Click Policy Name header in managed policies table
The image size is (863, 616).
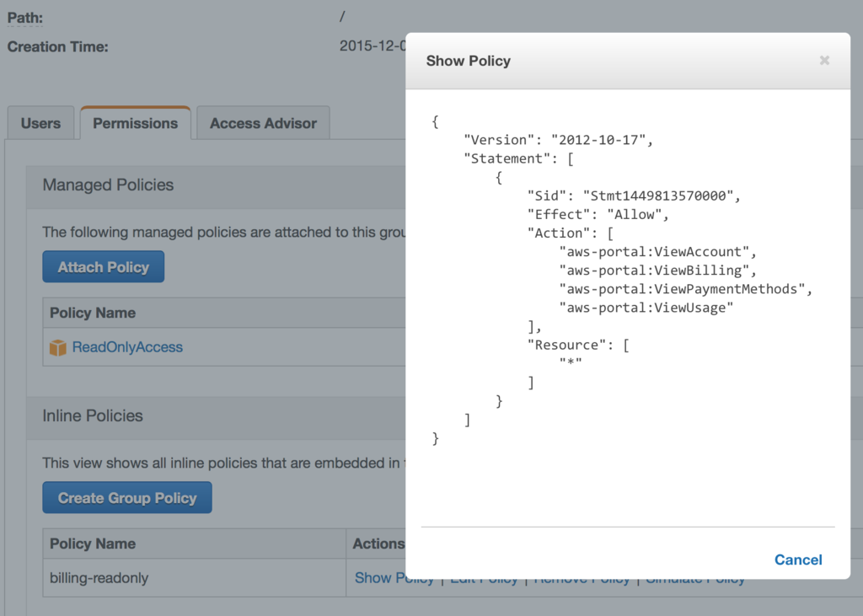(93, 313)
